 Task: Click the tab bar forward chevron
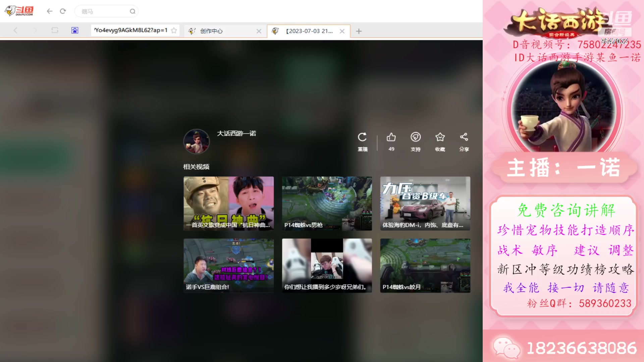tap(35, 31)
